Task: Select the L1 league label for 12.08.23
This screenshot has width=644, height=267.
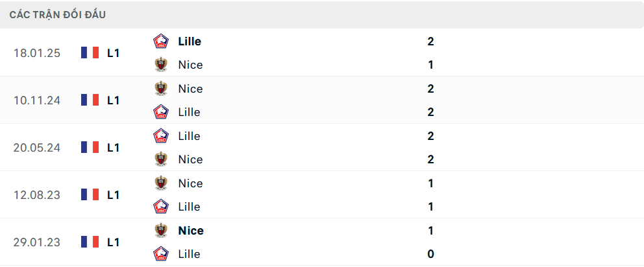Action: coord(114,195)
